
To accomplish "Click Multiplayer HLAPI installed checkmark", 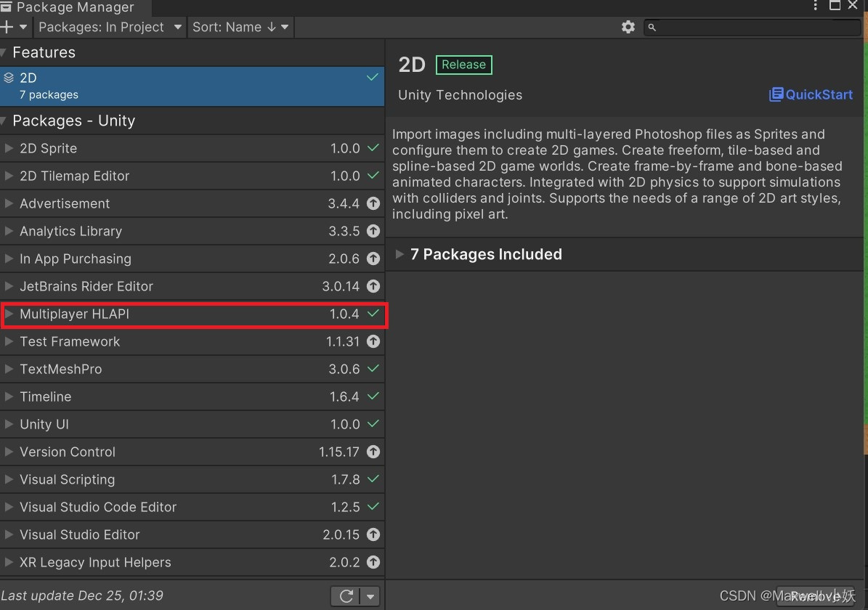I will [x=373, y=313].
